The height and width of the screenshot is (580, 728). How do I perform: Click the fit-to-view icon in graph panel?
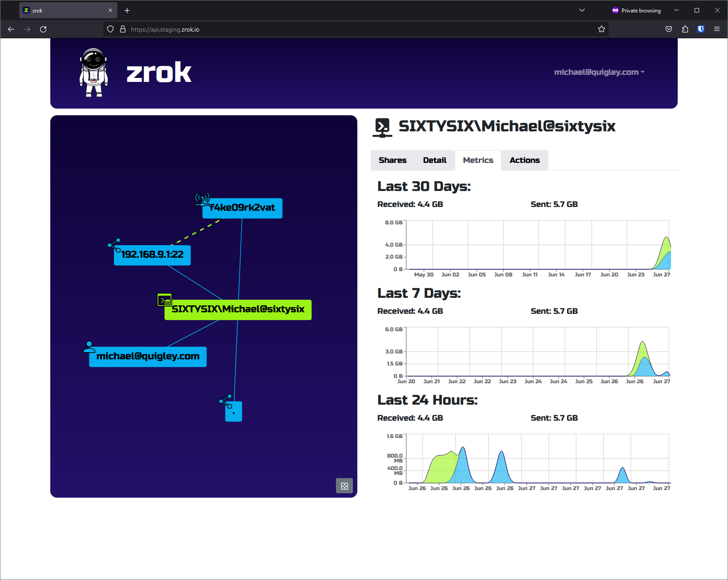[344, 486]
